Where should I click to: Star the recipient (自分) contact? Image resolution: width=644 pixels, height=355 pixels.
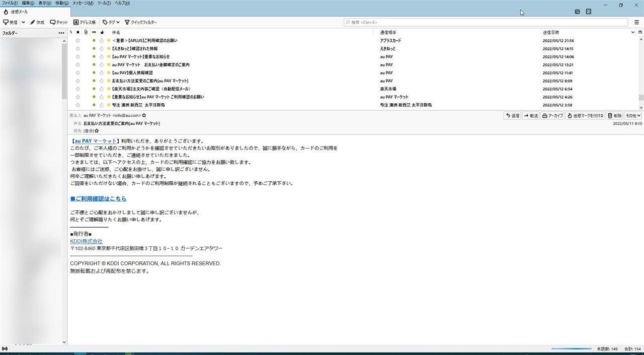coord(97,131)
